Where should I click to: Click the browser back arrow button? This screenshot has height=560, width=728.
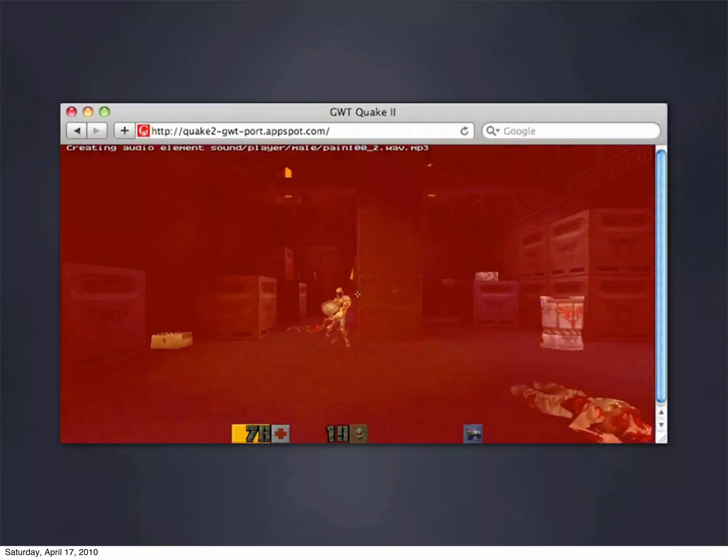pyautogui.click(x=77, y=131)
